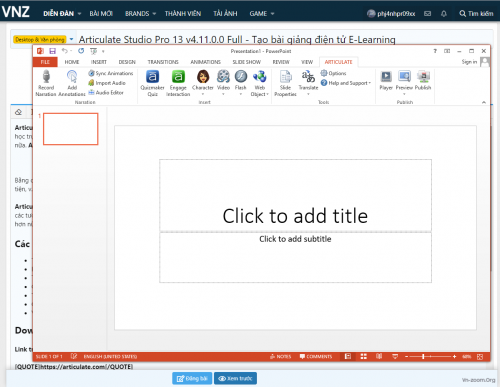Open the SLIDE SHOW tab
Screen dimensions: 500x387
[x=247, y=62]
